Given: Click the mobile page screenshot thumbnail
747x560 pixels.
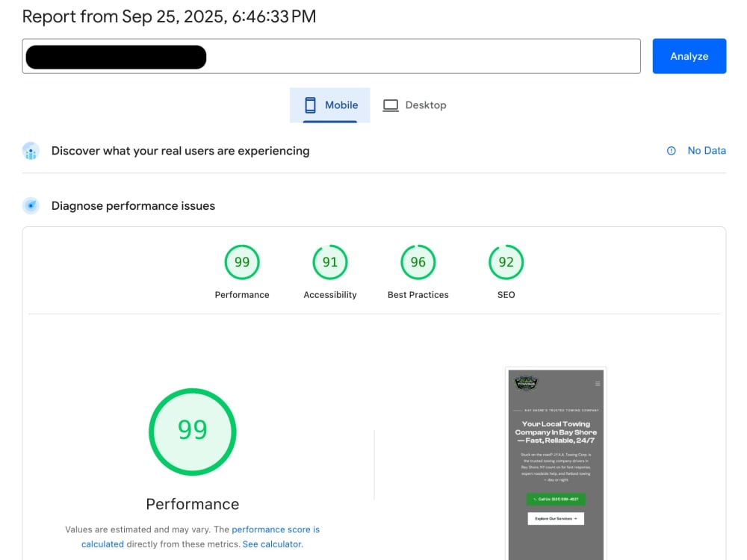Looking at the screenshot, I should [x=556, y=464].
